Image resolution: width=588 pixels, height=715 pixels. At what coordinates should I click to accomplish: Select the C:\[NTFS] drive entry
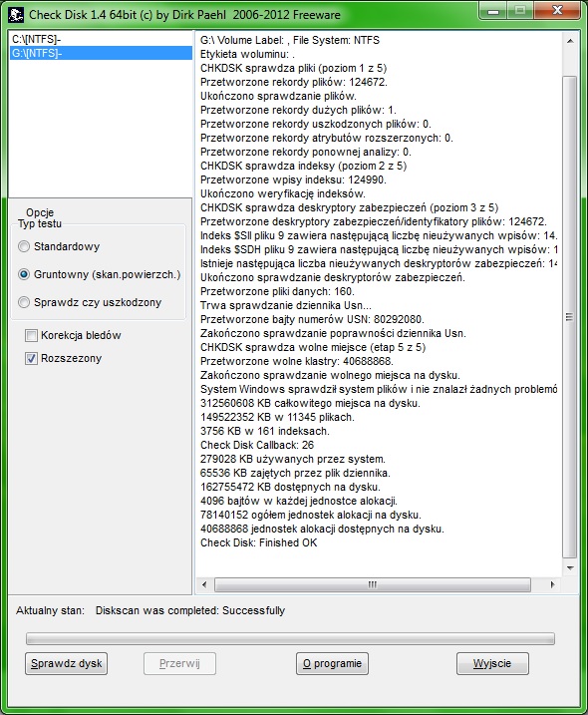point(101,39)
